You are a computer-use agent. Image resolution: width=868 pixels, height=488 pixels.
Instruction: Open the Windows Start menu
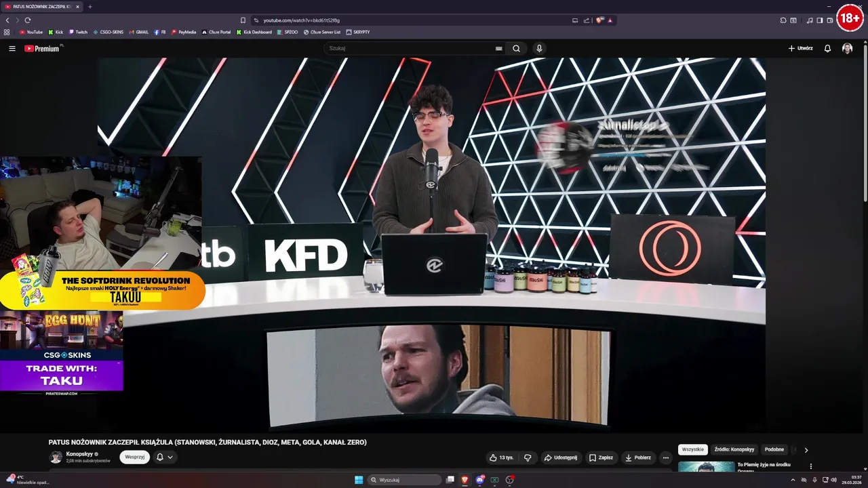click(x=359, y=480)
